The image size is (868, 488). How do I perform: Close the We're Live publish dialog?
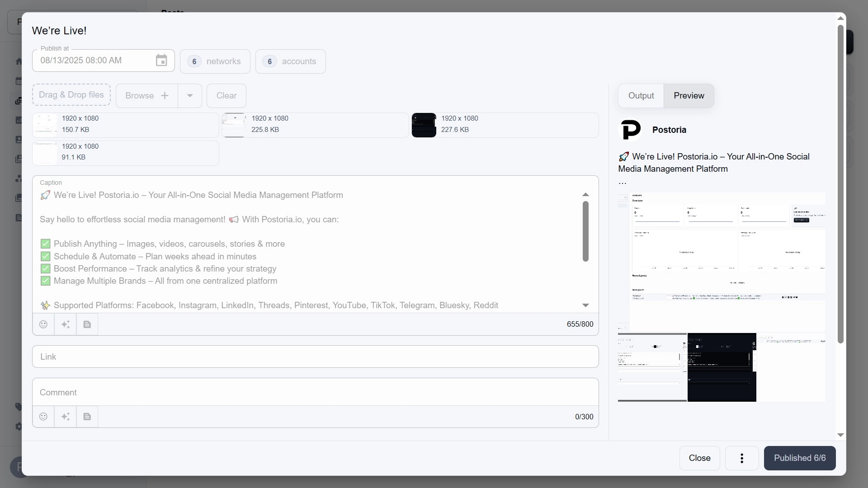tap(700, 458)
